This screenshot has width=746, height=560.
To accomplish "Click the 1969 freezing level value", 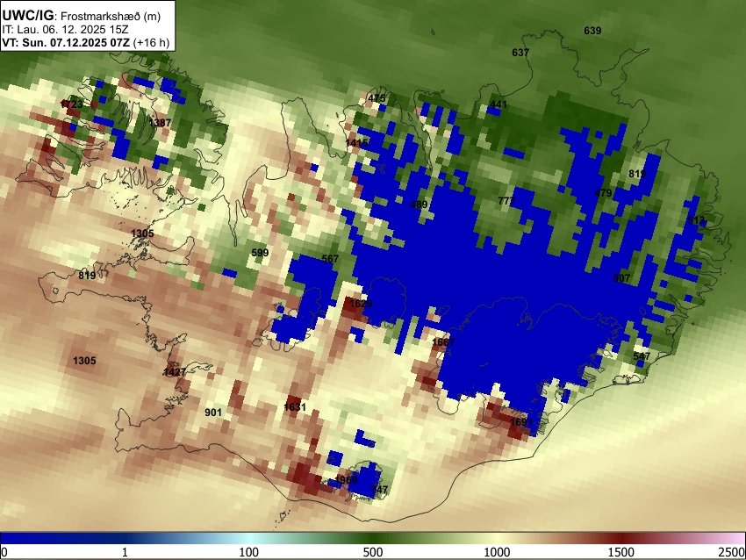I will tap(346, 479).
